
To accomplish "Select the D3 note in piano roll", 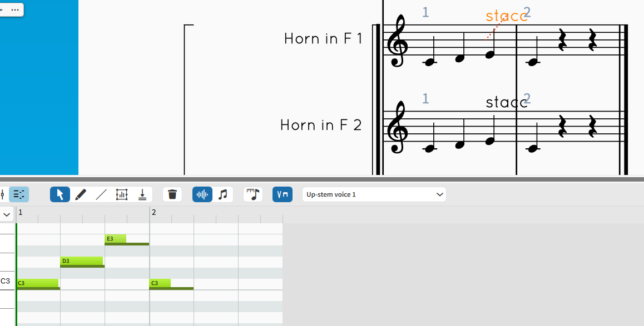I will pos(82,261).
